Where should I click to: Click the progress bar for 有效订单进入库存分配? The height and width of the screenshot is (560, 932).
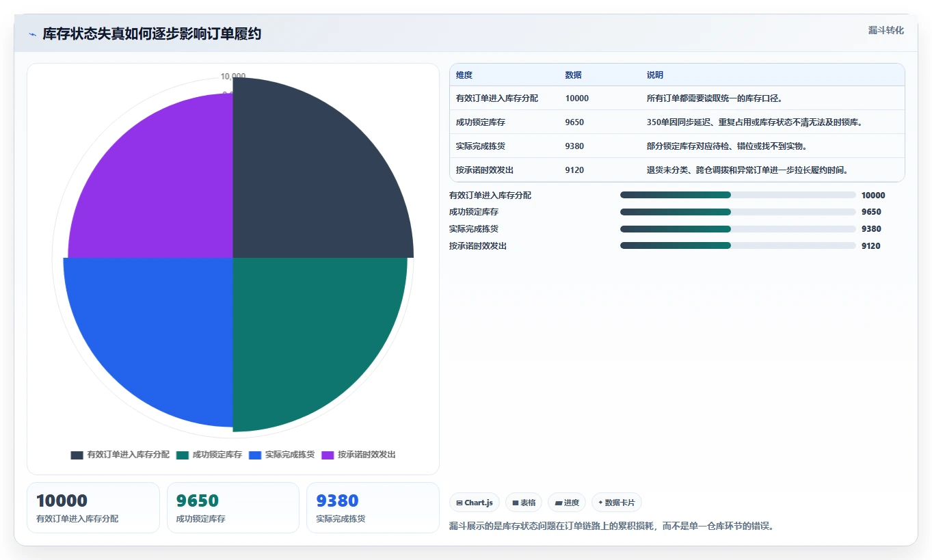(738, 195)
